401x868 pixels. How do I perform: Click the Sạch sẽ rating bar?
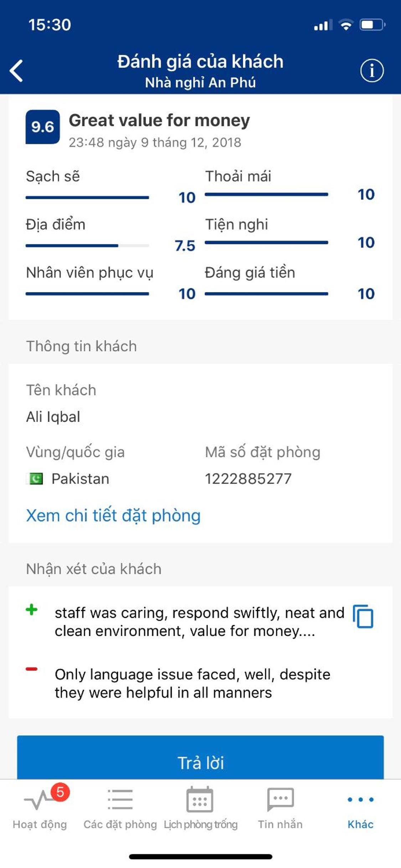[87, 197]
